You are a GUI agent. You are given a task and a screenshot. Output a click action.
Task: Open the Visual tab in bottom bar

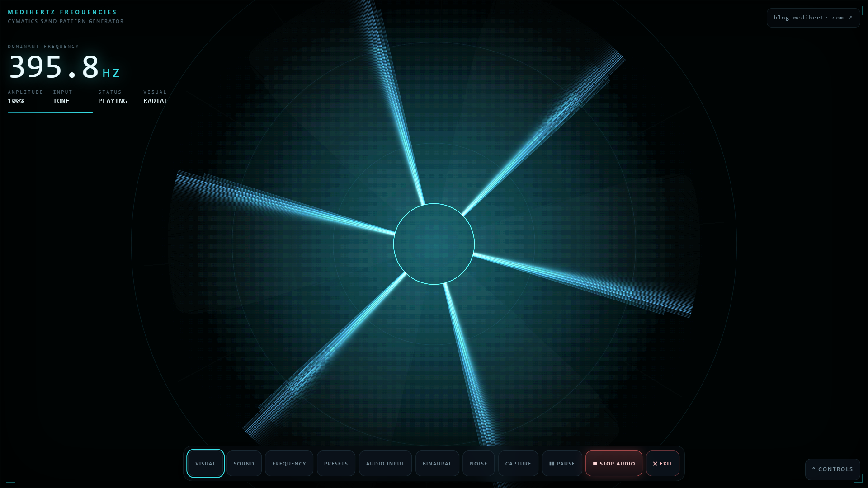pyautogui.click(x=205, y=463)
